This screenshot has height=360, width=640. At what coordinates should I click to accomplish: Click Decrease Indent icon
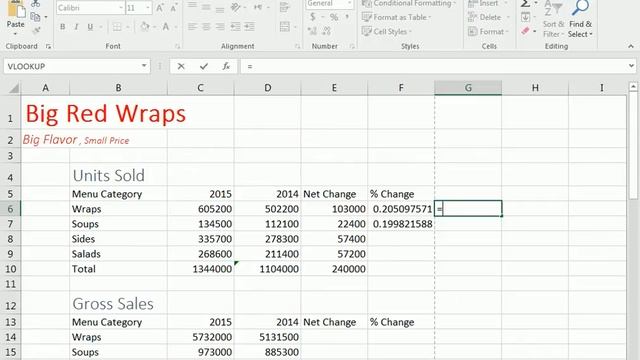236,27
